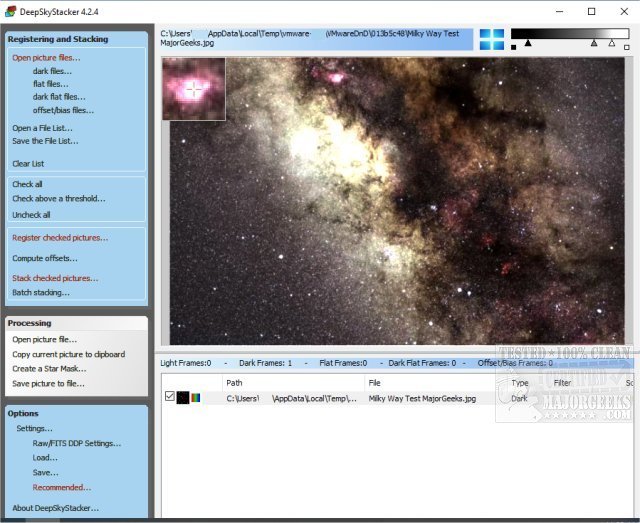Click Stack checked pictures
640x523 pixels.
pyautogui.click(x=55, y=278)
